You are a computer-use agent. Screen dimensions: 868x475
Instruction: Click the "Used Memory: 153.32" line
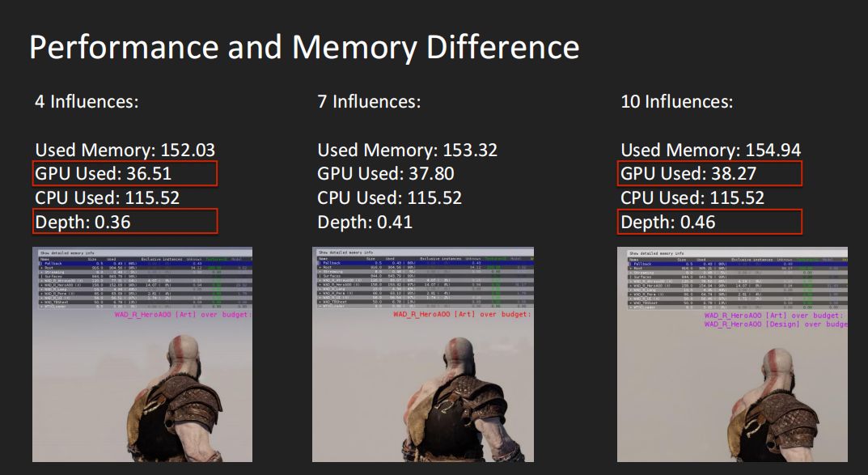tap(407, 150)
